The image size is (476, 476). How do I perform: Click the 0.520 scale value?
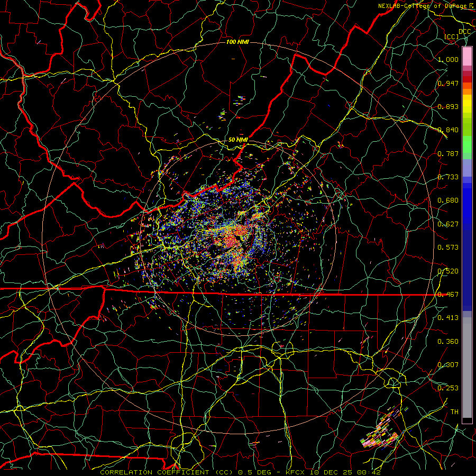[448, 271]
